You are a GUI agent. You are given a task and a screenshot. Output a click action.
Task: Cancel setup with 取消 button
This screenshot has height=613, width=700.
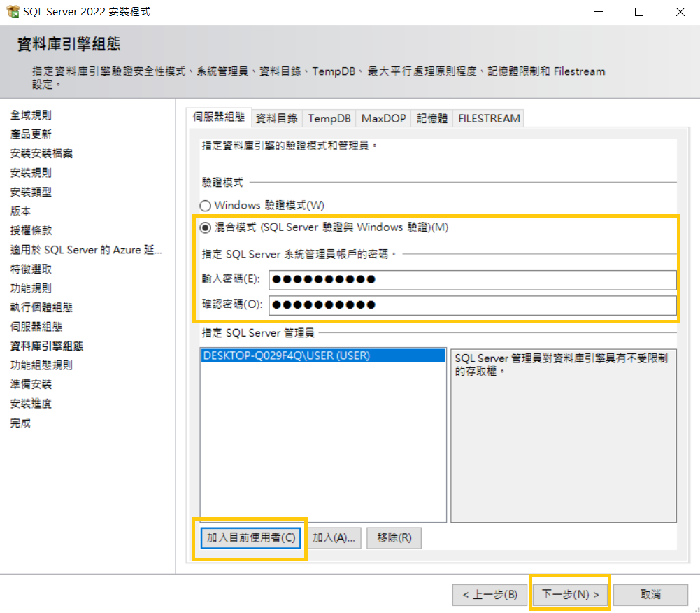[x=650, y=595]
